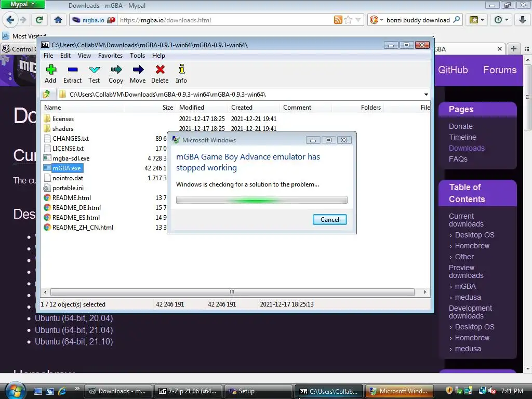Viewport: 532px width, 399px height.
Task: Jump to Ubuntu (64-bit, 21.10) download link
Action: tap(74, 341)
